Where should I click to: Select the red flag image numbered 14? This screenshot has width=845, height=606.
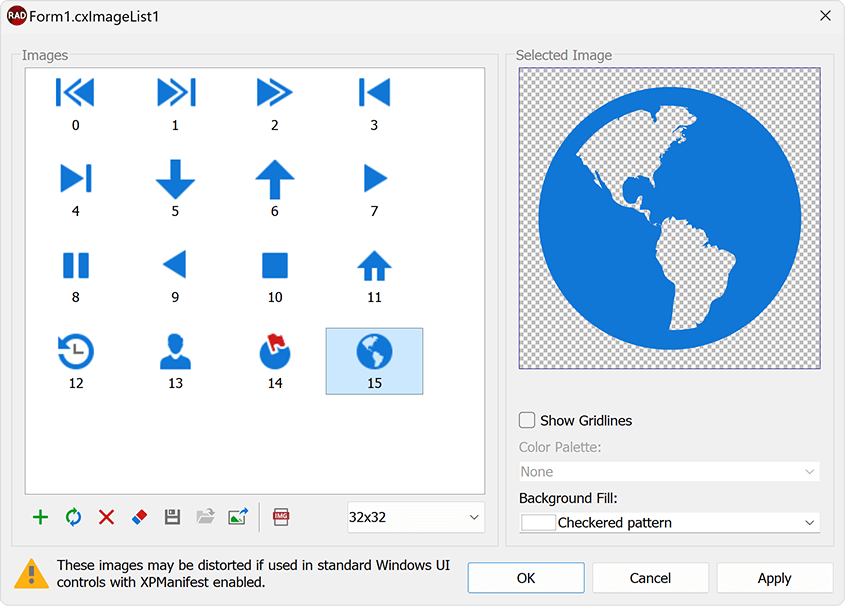275,350
